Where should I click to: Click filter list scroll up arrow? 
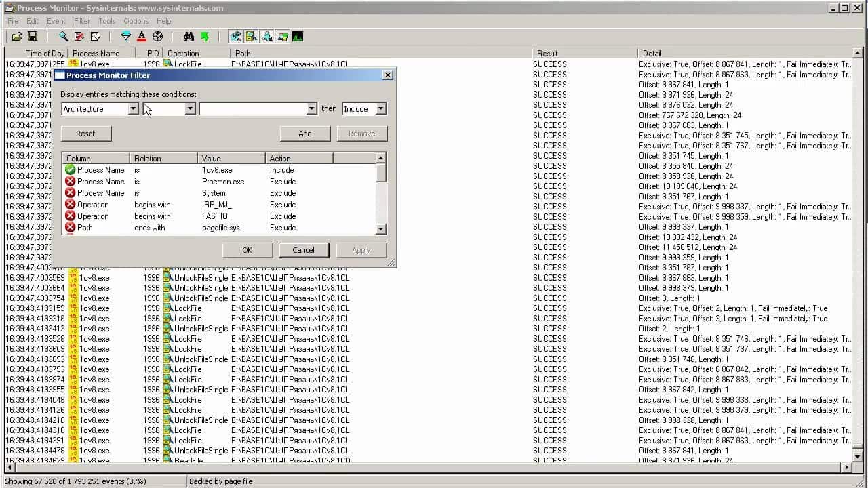point(380,158)
